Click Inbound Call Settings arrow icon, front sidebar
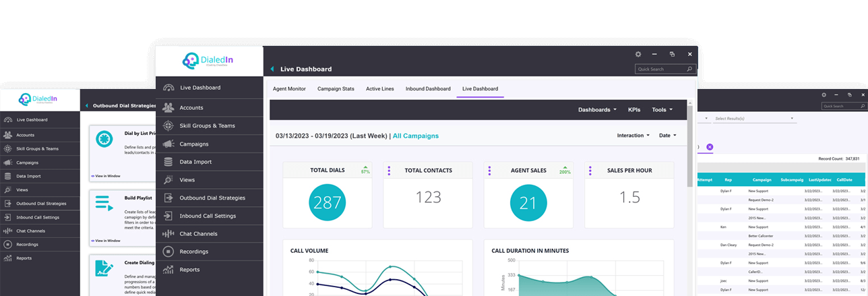868x296 pixels. pos(168,216)
